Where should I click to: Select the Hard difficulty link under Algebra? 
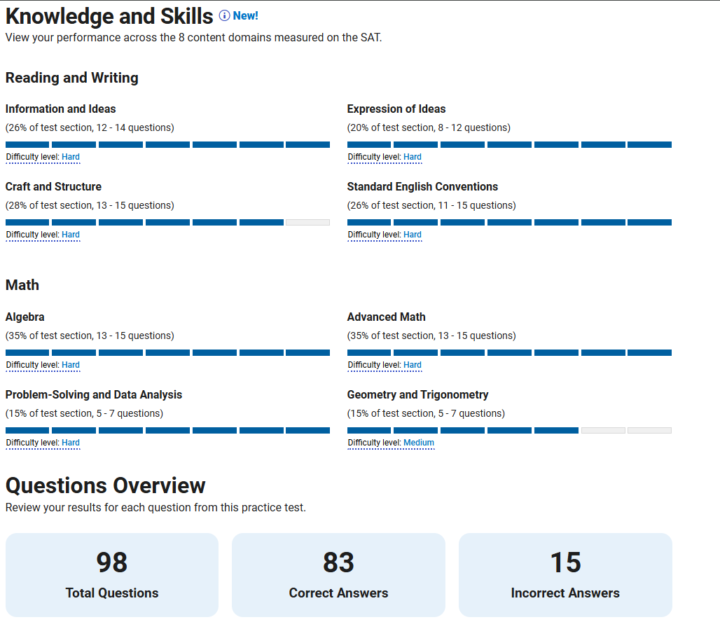coord(70,365)
